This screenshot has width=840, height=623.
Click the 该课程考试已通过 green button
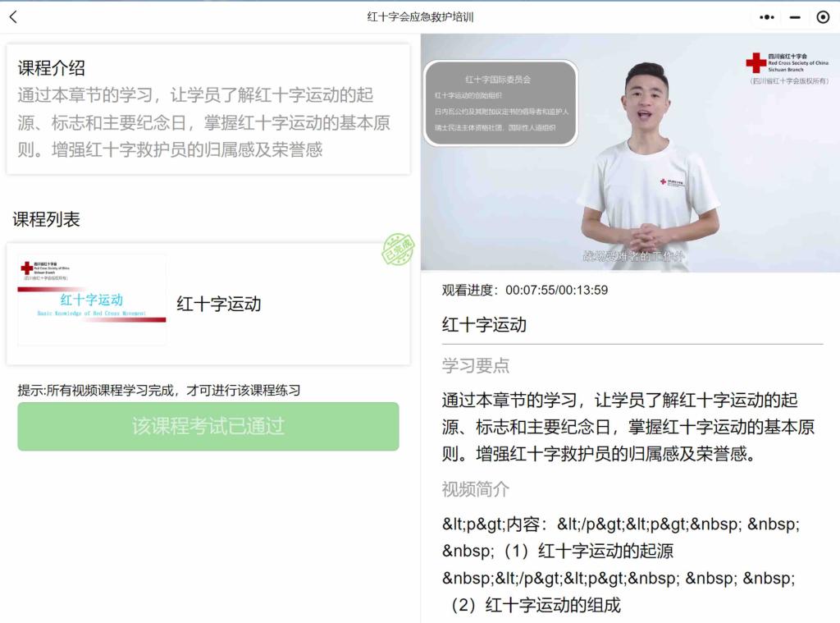click(x=208, y=426)
